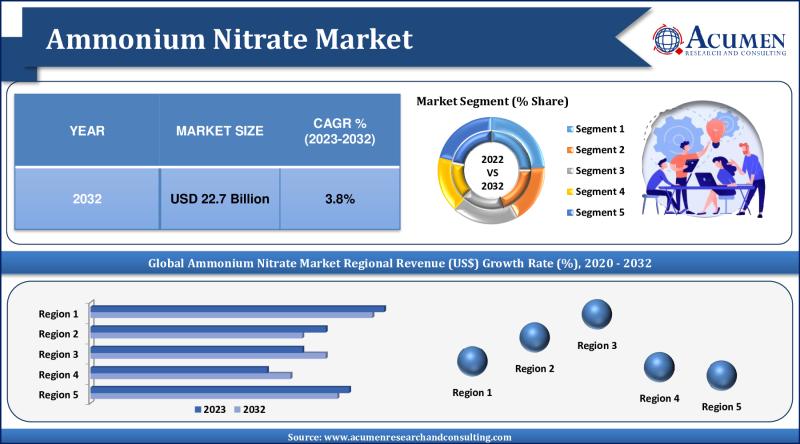Click the "Ammonium Nitrate Market" title
Screen dimensions: 800x444
click(x=229, y=39)
